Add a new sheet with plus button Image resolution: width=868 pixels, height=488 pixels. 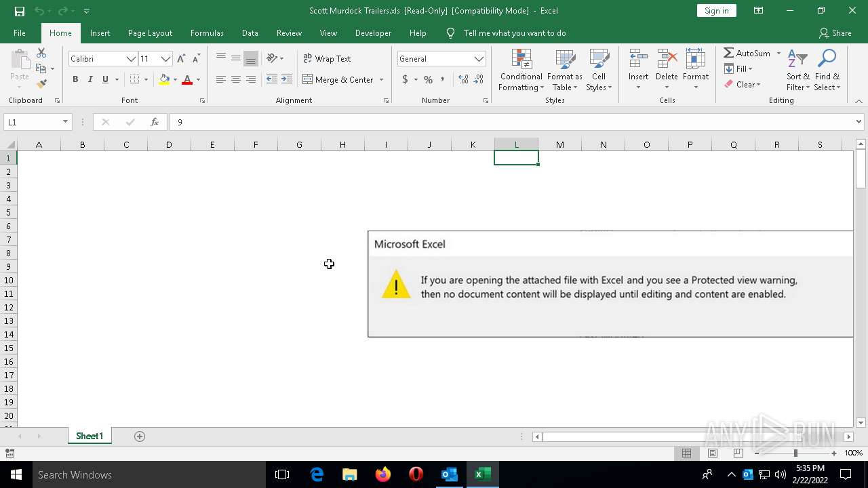coord(140,436)
